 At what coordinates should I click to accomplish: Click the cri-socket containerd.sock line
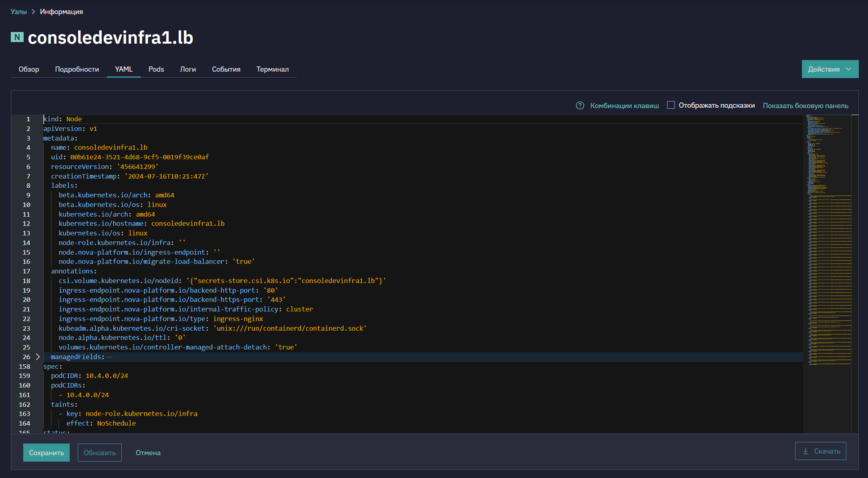[x=213, y=328]
